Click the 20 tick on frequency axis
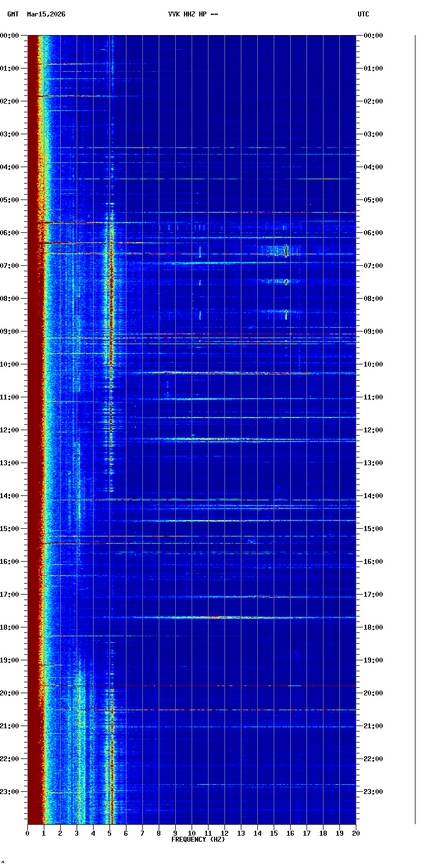439x868 pixels. [x=356, y=833]
